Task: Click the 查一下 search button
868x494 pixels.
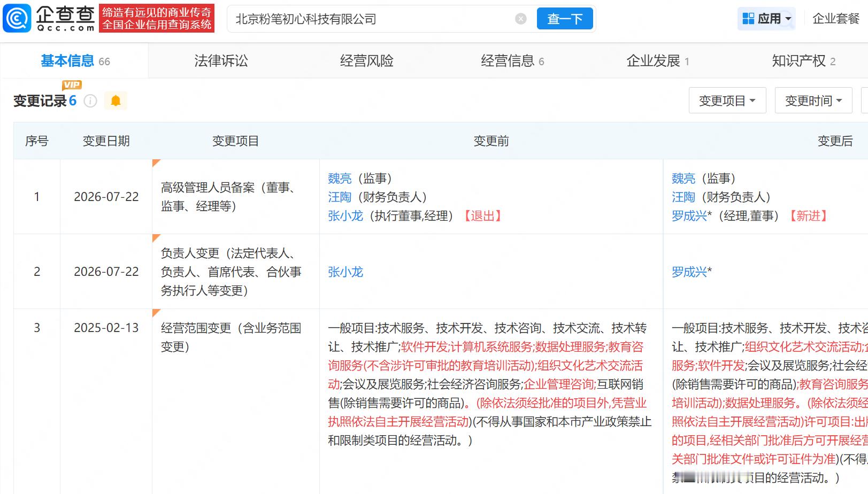Action: [x=565, y=19]
